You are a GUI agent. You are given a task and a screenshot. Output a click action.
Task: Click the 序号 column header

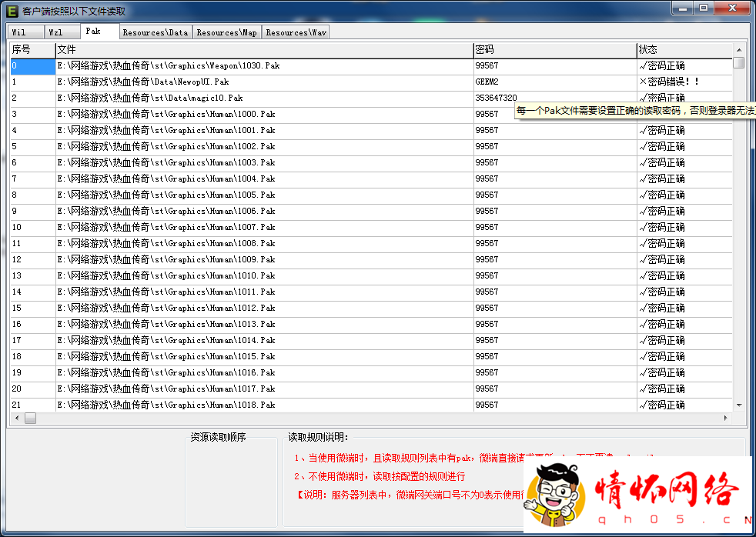33,49
